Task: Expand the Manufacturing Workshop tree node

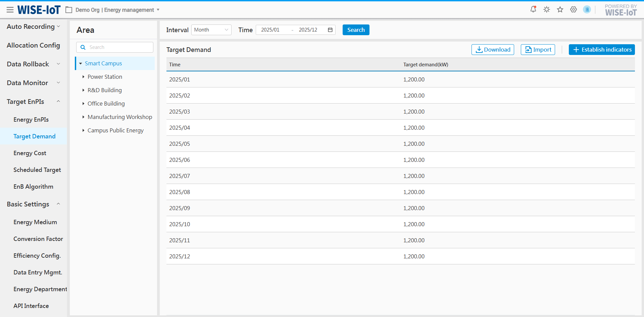Action: click(83, 117)
